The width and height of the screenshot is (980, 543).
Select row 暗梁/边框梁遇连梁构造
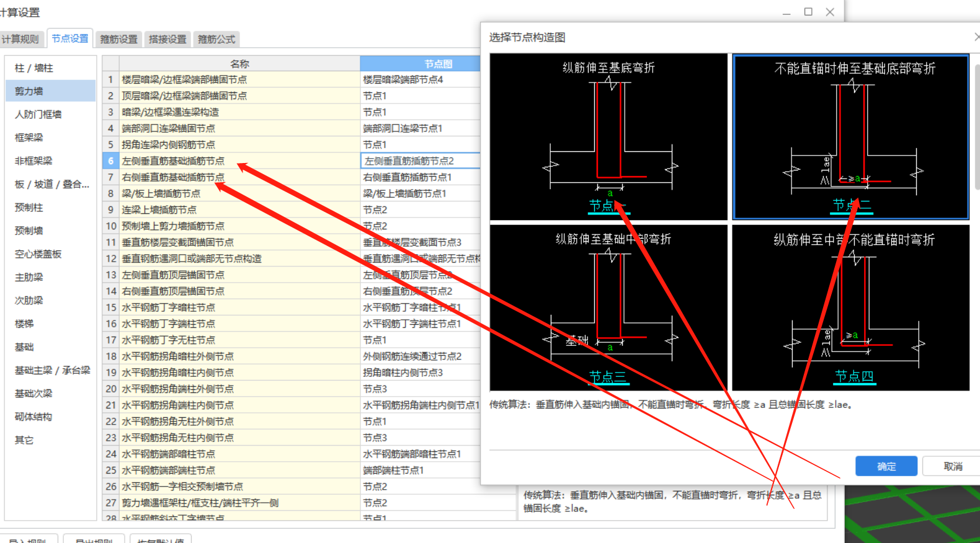pos(239,112)
